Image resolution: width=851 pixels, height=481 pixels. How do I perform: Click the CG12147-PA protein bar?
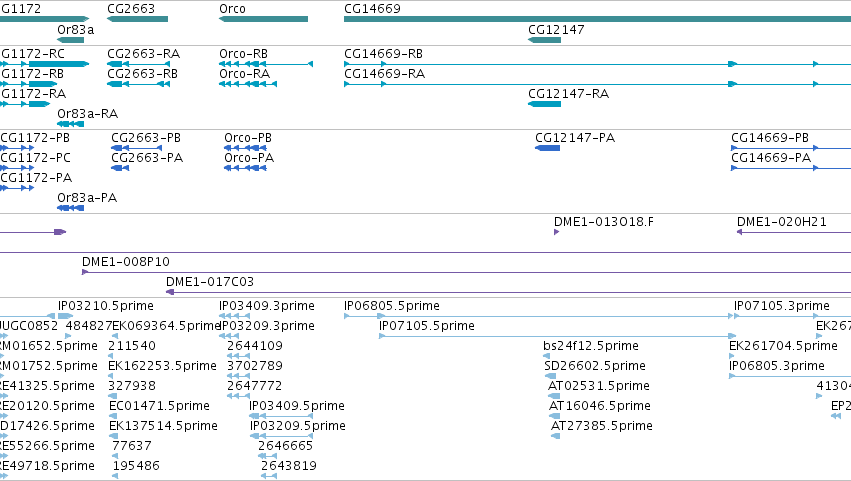547,148
